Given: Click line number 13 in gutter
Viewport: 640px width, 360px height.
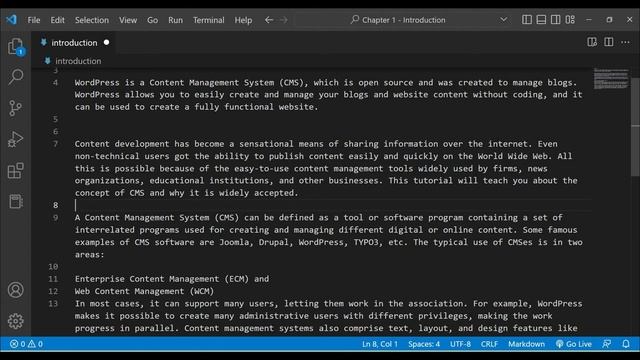Looking at the screenshot, I should pyautogui.click(x=53, y=303).
